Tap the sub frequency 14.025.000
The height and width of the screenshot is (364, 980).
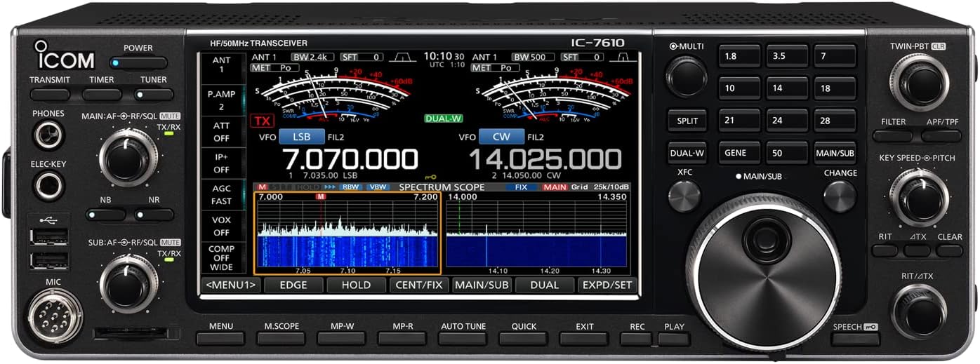[545, 159]
